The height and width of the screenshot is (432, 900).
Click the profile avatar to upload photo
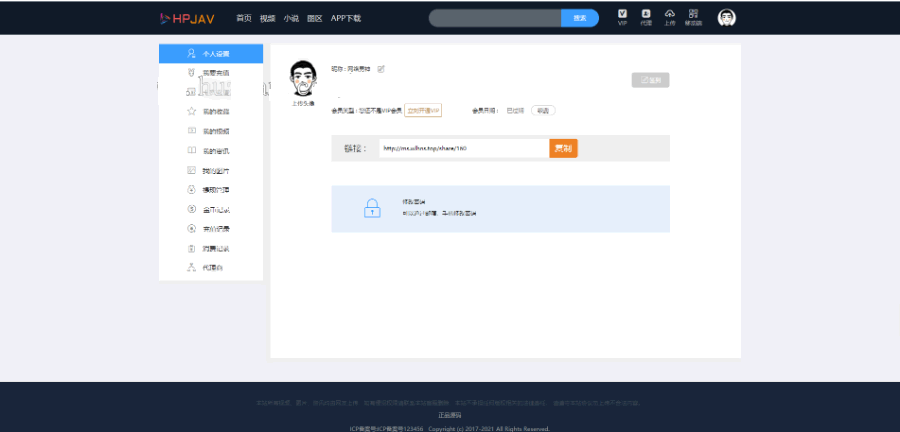pos(302,77)
